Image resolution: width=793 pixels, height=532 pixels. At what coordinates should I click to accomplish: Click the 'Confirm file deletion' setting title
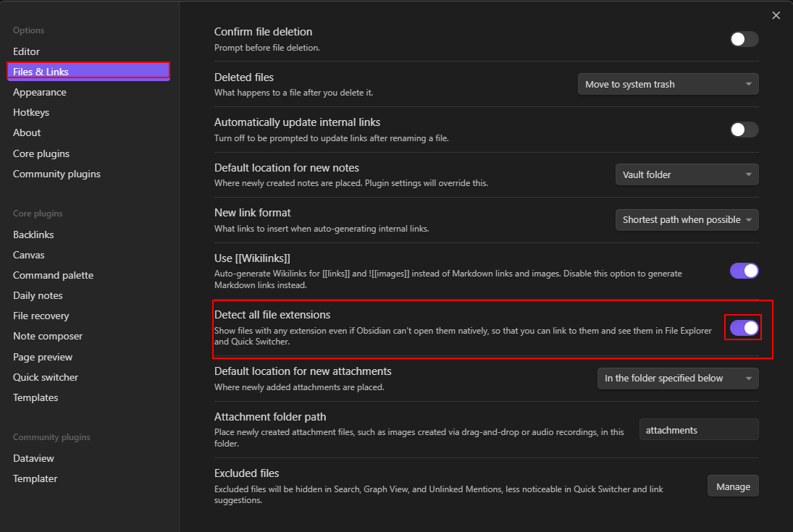[263, 31]
